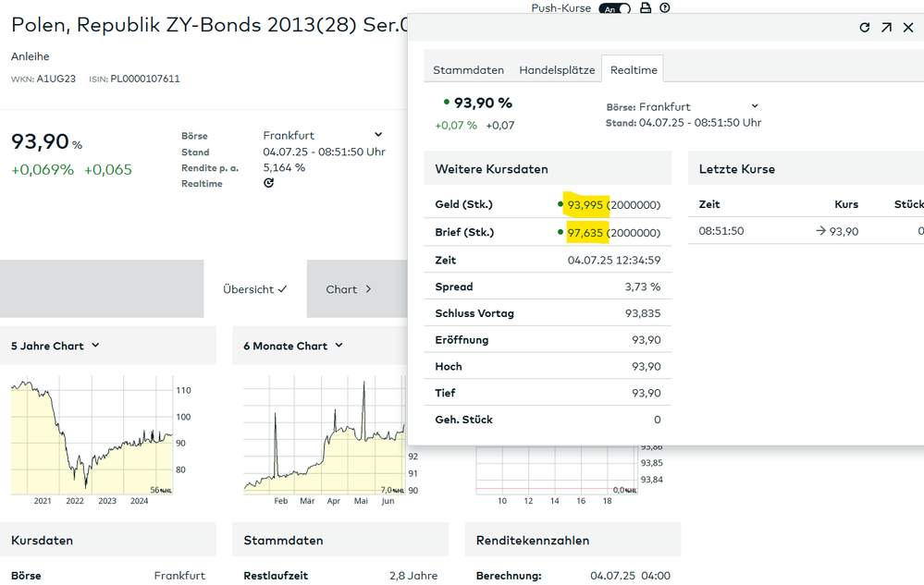Click the highlighted Geld price 93,995
Screen dimensions: 924x585
click(x=585, y=204)
